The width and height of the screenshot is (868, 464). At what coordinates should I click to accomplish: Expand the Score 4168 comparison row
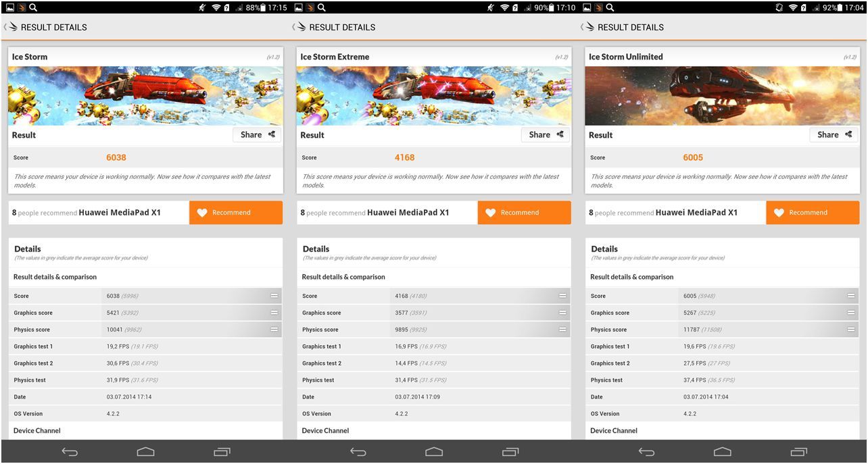[x=562, y=296]
